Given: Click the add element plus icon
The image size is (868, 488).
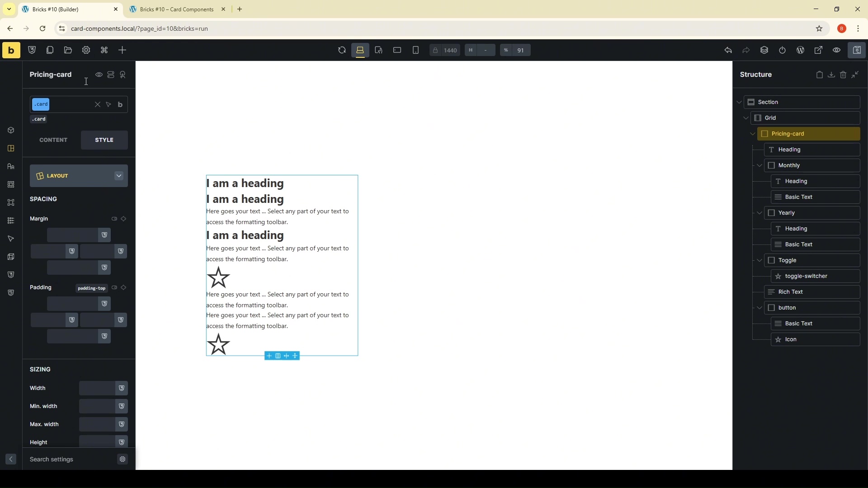Looking at the screenshot, I should click(122, 50).
